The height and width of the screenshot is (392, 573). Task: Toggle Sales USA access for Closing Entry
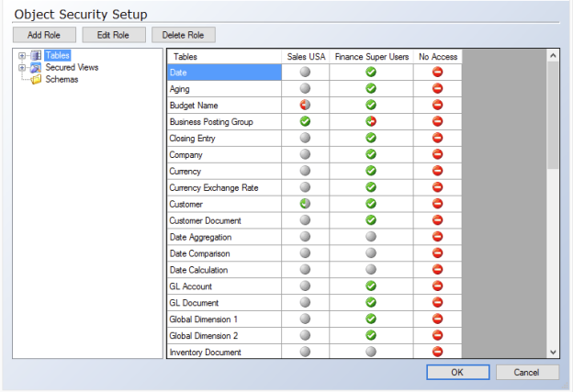point(305,138)
